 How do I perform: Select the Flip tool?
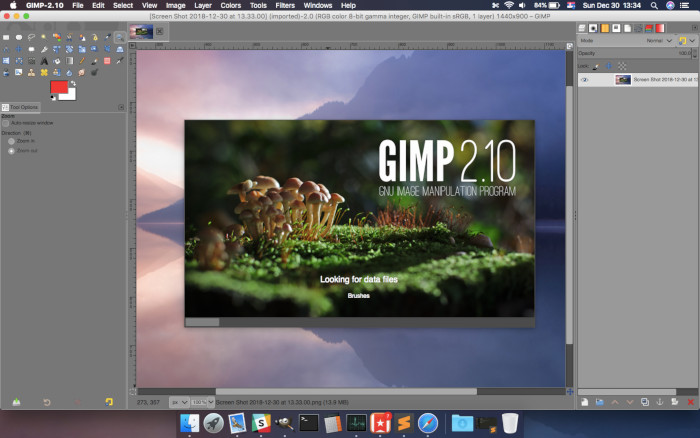point(6,61)
